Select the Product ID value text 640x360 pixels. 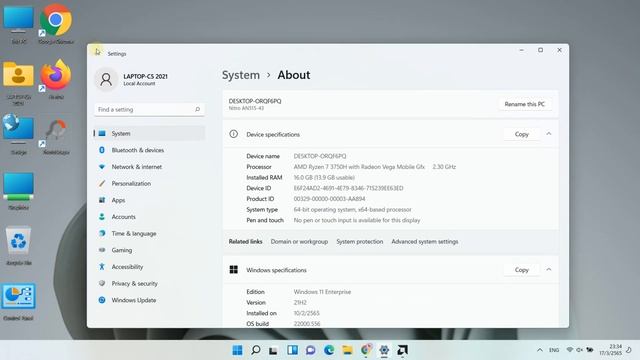tap(329, 199)
